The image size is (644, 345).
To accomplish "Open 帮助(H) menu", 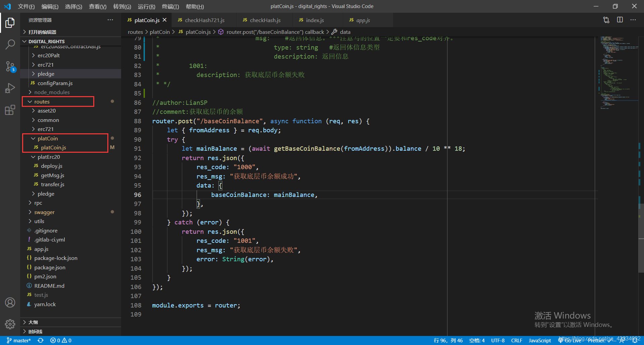I will (x=195, y=6).
